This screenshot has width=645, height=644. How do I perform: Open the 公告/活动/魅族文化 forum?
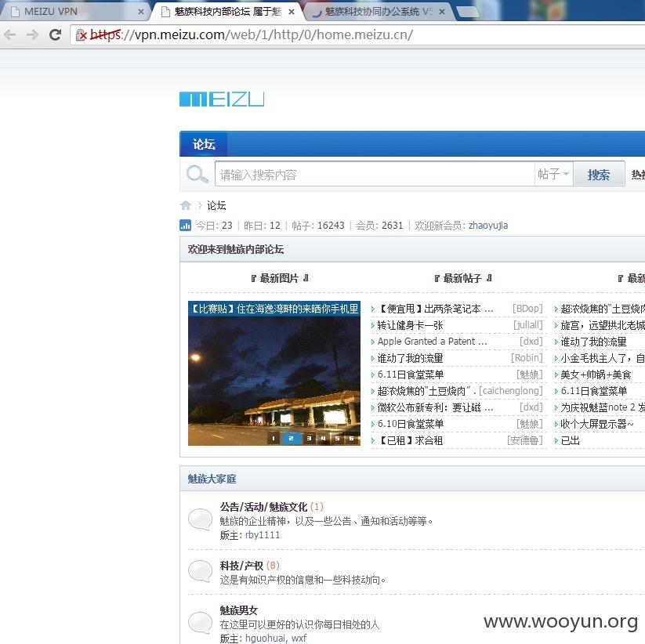(263, 507)
